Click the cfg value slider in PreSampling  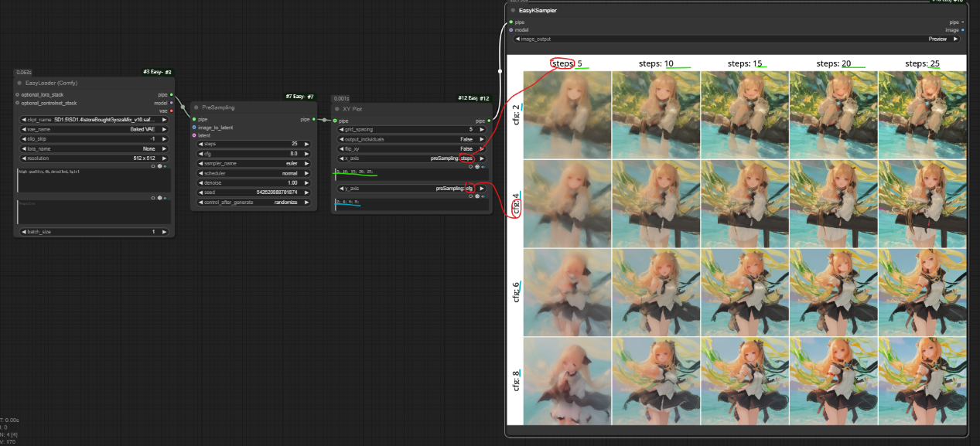(x=254, y=154)
